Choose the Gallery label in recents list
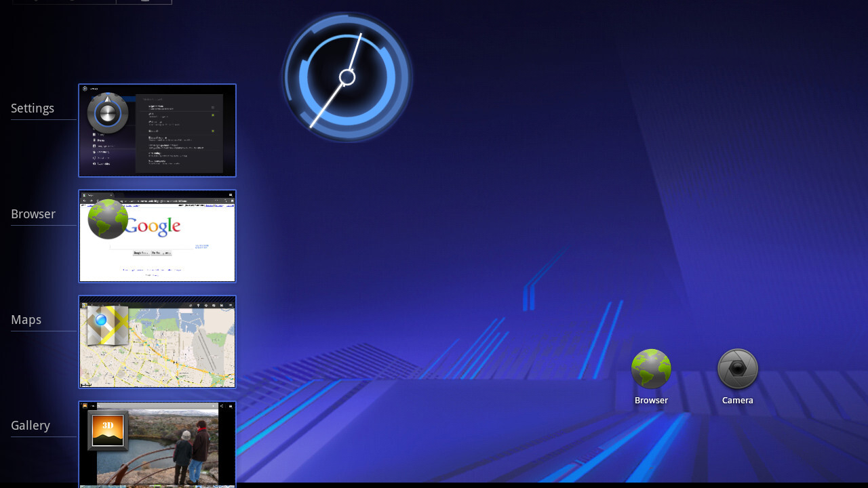868x488 pixels. tap(31, 426)
